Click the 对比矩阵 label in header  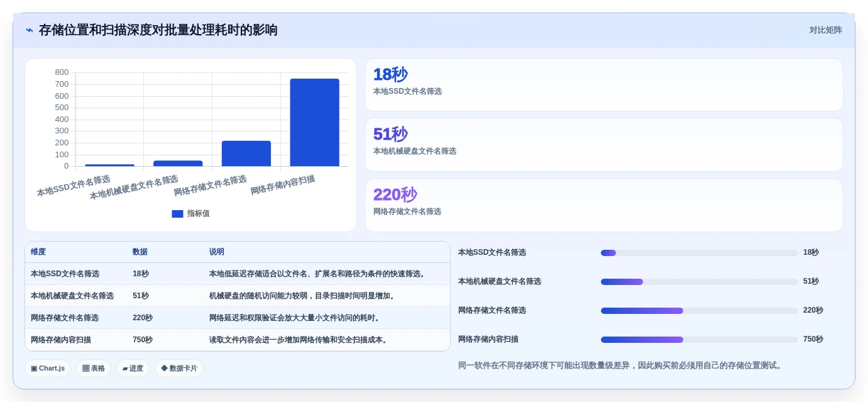pos(825,30)
